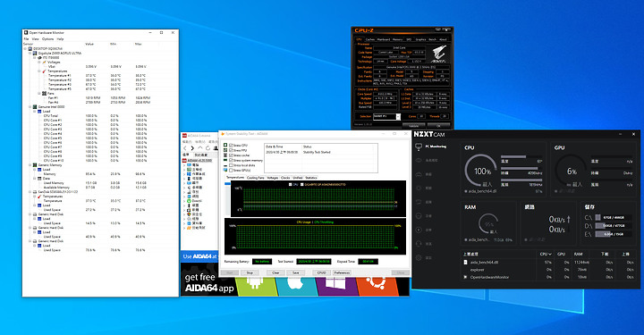
Task: Toggle the GIGABYTE SSD legend checkbox in temperature graph
Action: point(302,185)
